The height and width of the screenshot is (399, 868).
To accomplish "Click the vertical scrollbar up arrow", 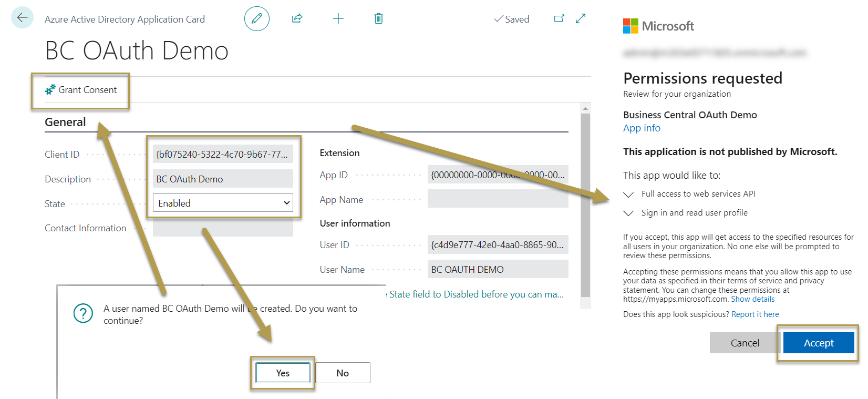I will (585, 108).
